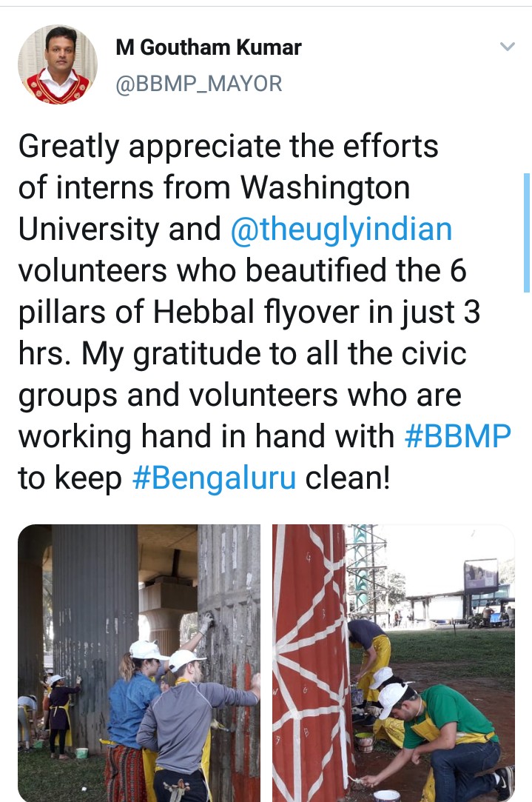Image resolution: width=532 pixels, height=802 pixels.
Task: Open the @BBMP_MAYOR handle
Action: (x=199, y=84)
